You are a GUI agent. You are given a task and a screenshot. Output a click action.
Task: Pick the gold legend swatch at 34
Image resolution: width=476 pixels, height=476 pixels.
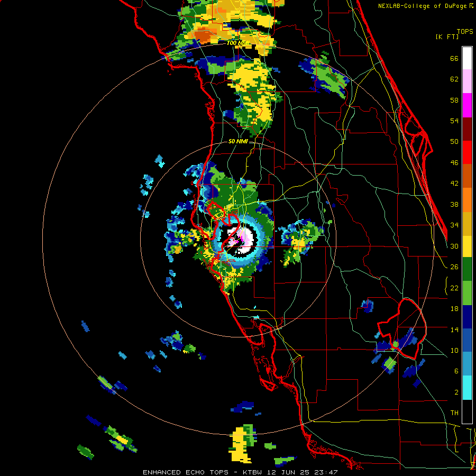(467, 223)
